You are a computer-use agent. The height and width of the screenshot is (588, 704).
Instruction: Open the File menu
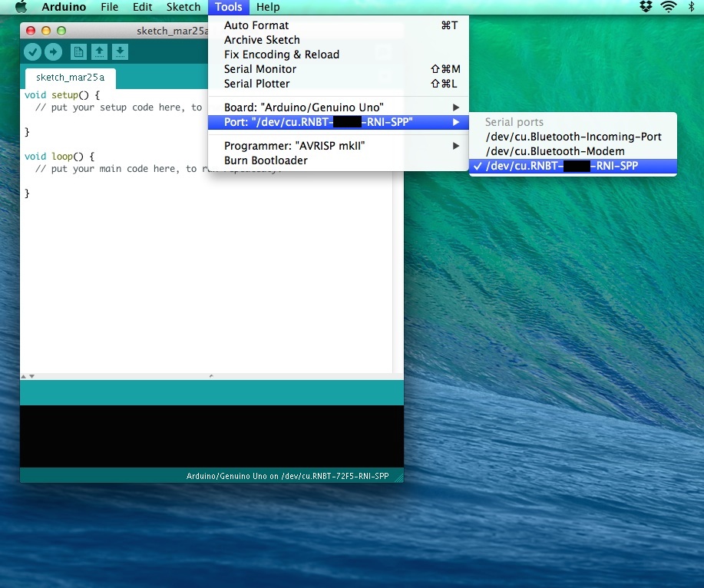point(109,7)
